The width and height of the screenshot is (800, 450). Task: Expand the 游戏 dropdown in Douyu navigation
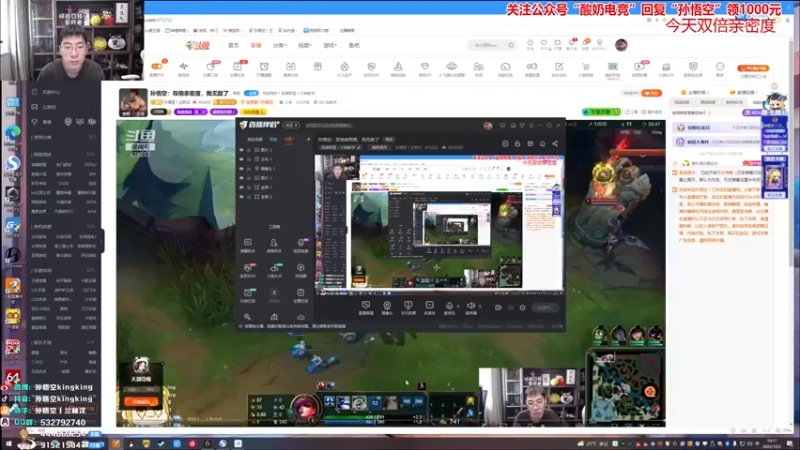click(x=330, y=45)
